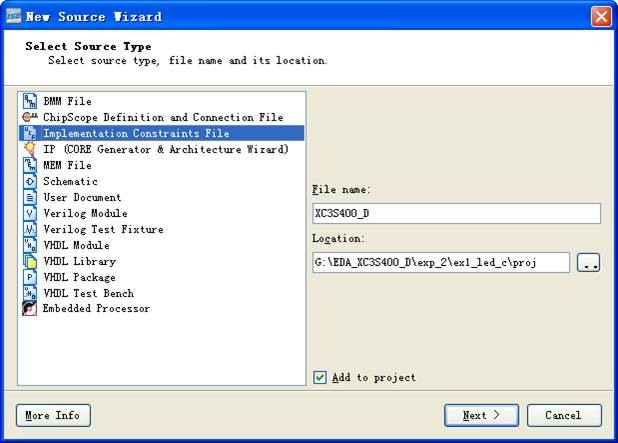Click the File name text field
The width and height of the screenshot is (618, 443).
455,213
